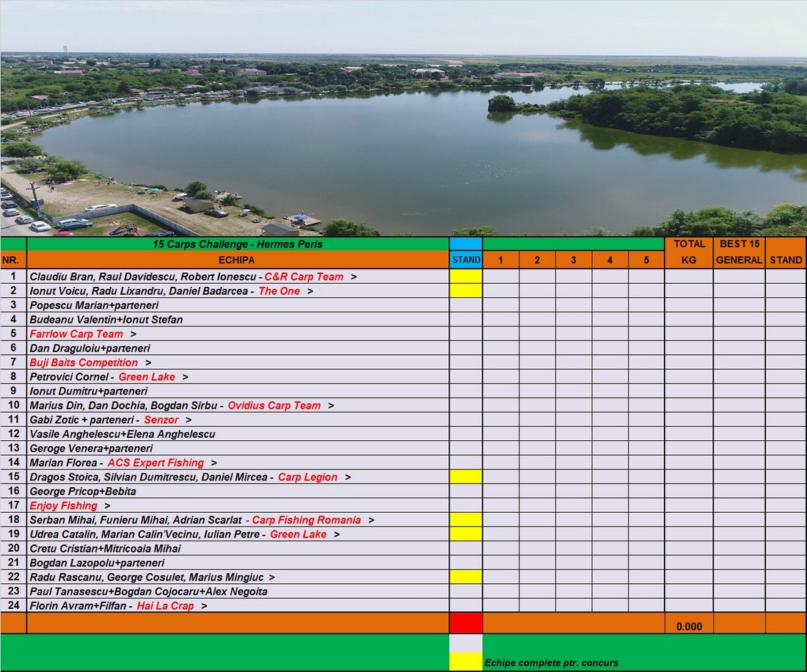The height and width of the screenshot is (672, 807).
Task: Click the TOTAL KG column header
Action: pos(688,252)
